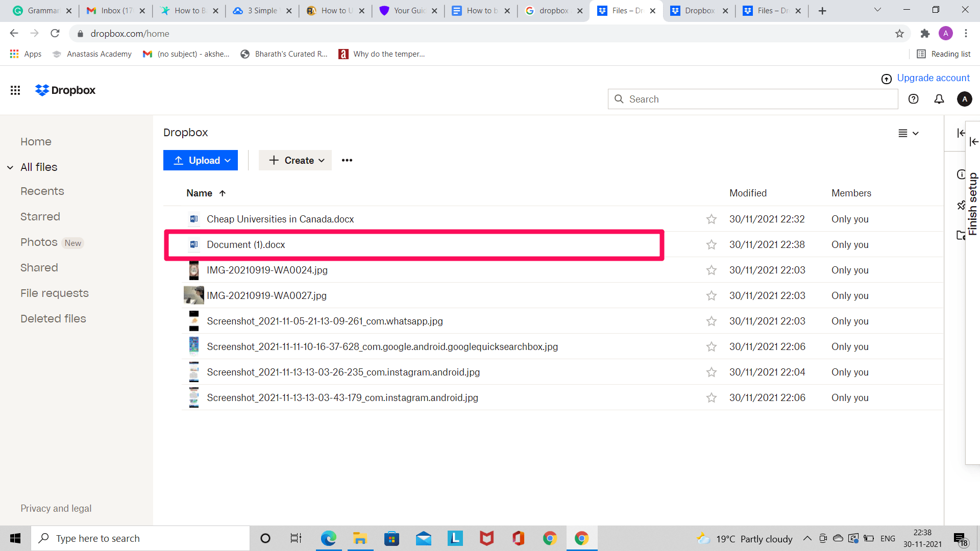Click Dropbox search field
980x551 pixels.
coord(753,99)
